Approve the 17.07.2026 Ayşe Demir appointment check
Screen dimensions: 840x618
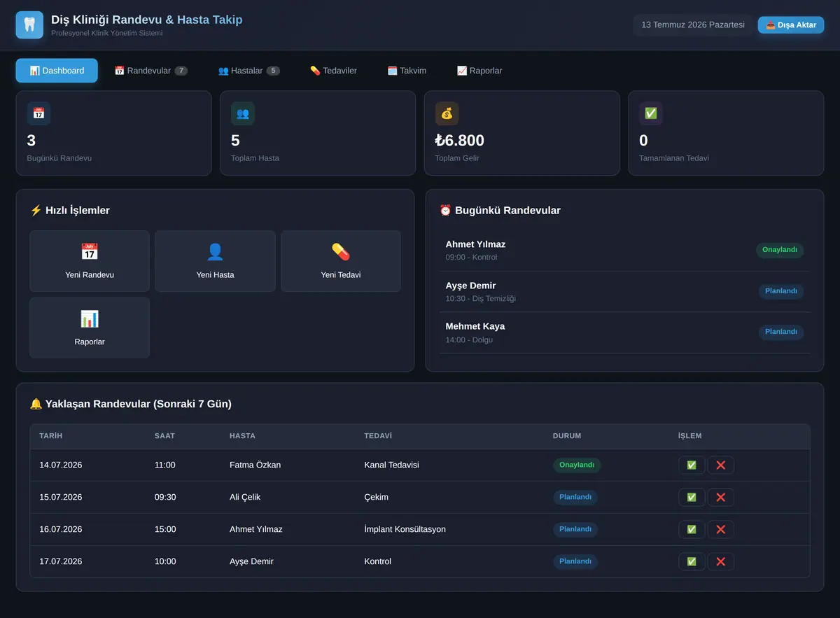(x=692, y=562)
